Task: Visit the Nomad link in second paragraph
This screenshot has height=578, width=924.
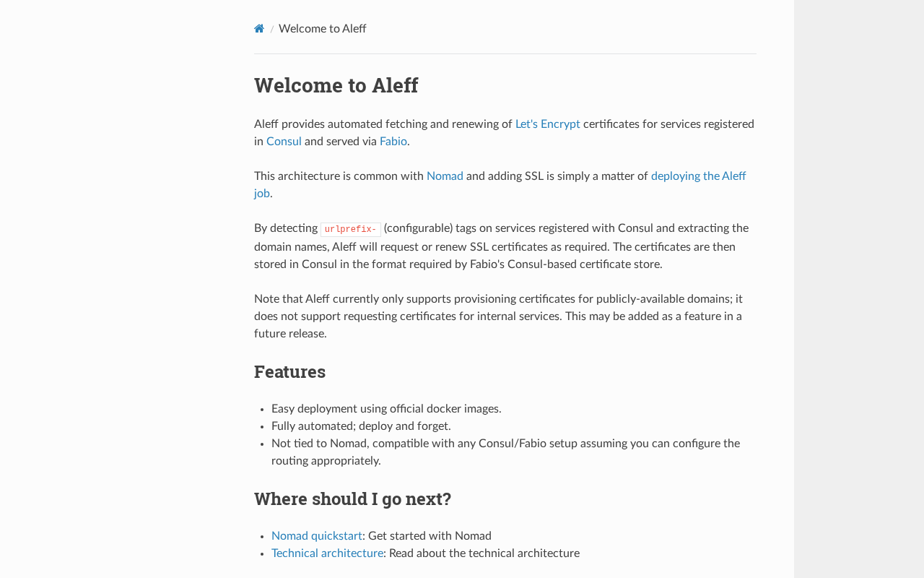Action: pyautogui.click(x=445, y=176)
